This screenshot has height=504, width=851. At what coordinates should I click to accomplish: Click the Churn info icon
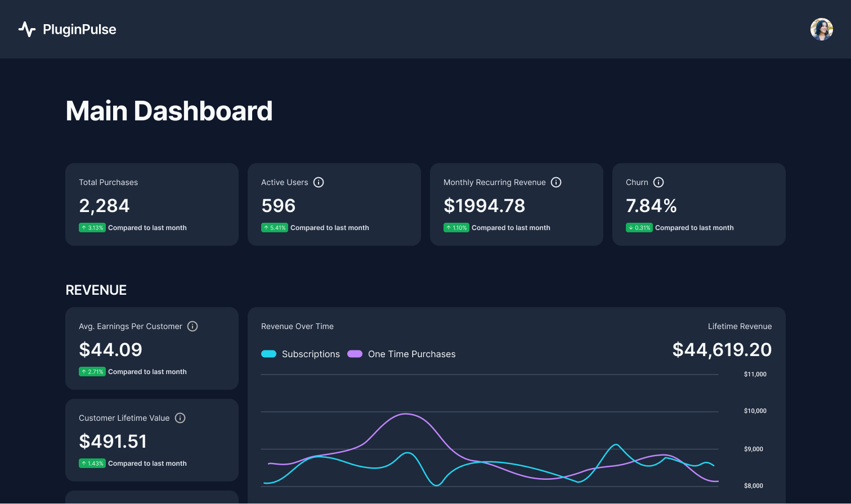[659, 182]
